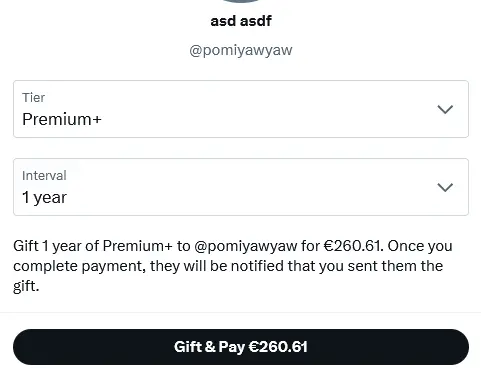Expand the Interval selection box

[x=241, y=187]
